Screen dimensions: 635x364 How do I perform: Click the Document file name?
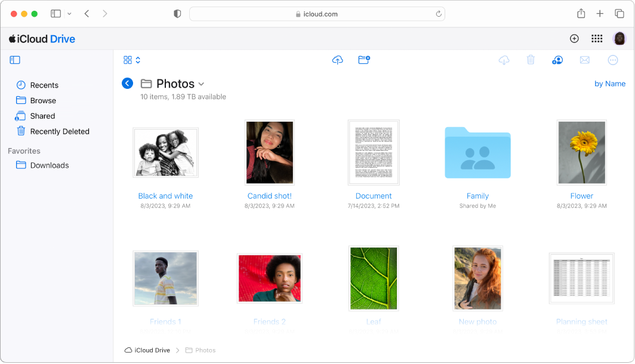pos(374,196)
